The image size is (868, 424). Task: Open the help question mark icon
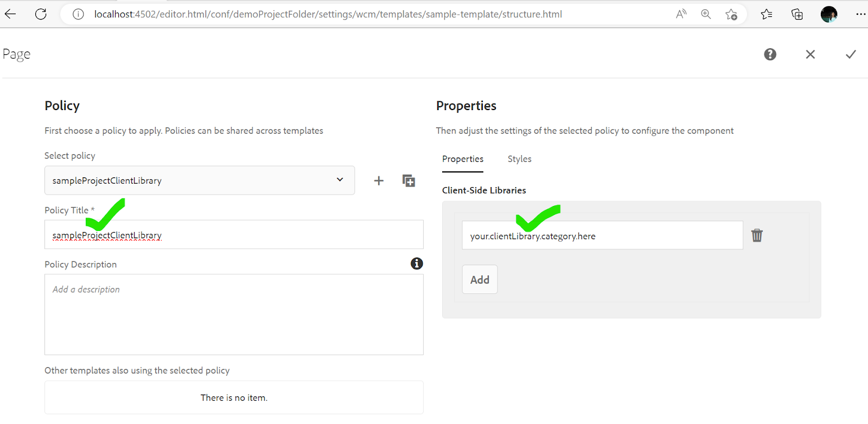[770, 54]
